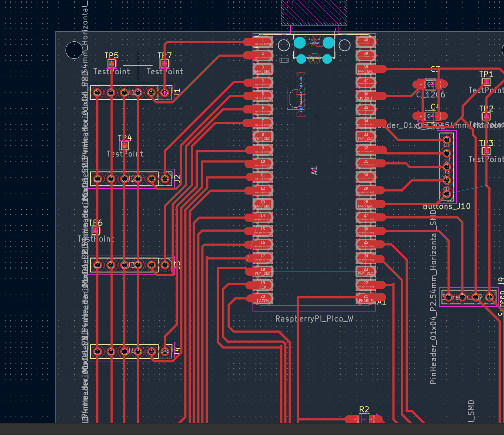The width and height of the screenshot is (504, 435).
Task: Select the Buttons_J10 label
Action: 447,206
